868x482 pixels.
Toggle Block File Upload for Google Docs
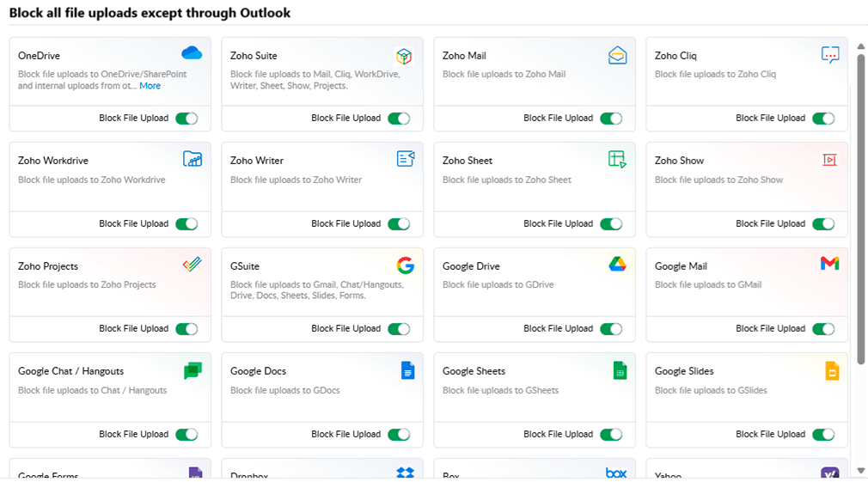[399, 435]
